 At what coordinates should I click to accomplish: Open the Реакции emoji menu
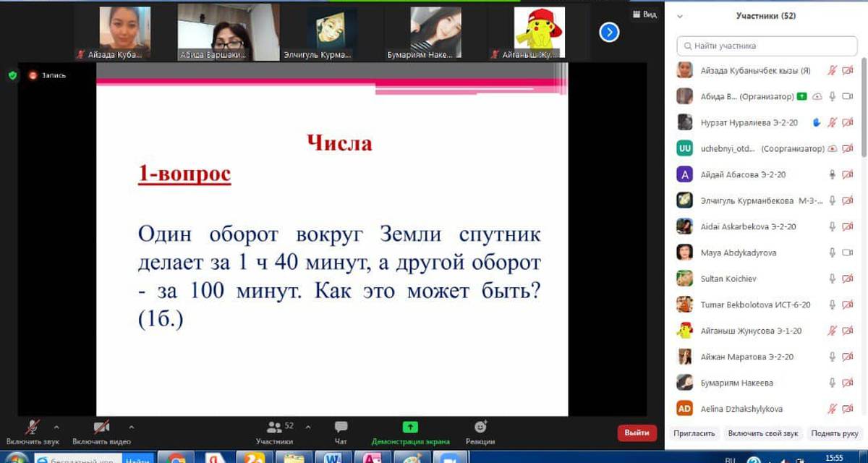[480, 428]
